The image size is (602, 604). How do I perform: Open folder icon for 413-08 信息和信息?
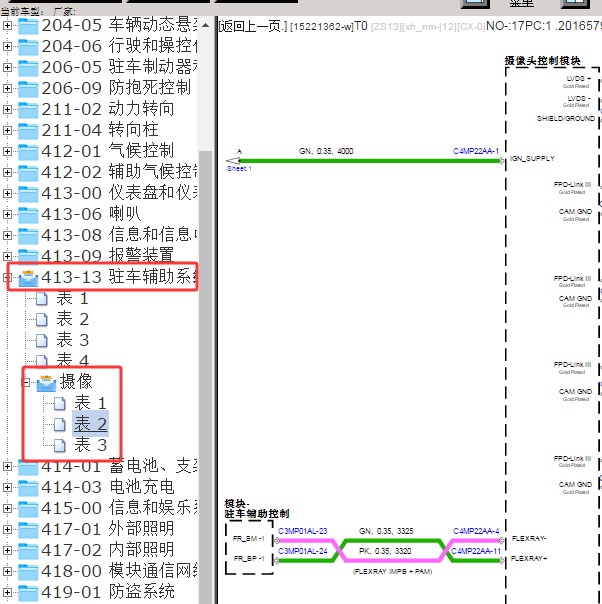pos(28,236)
